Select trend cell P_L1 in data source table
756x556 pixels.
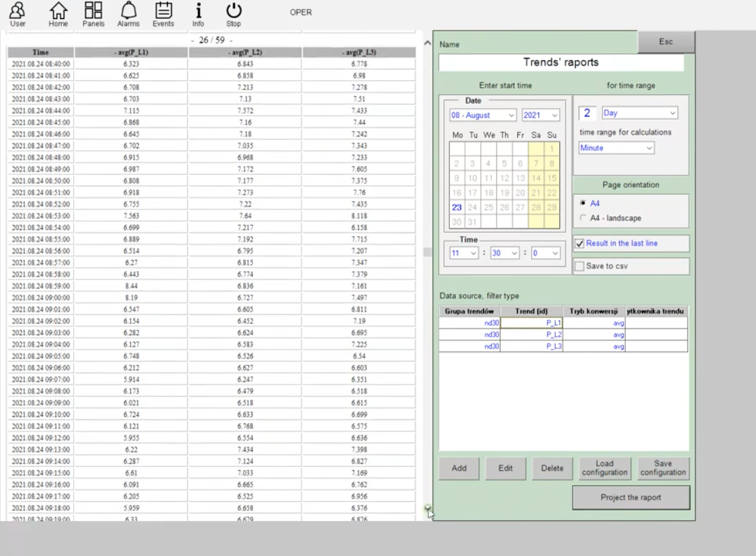[x=531, y=323]
